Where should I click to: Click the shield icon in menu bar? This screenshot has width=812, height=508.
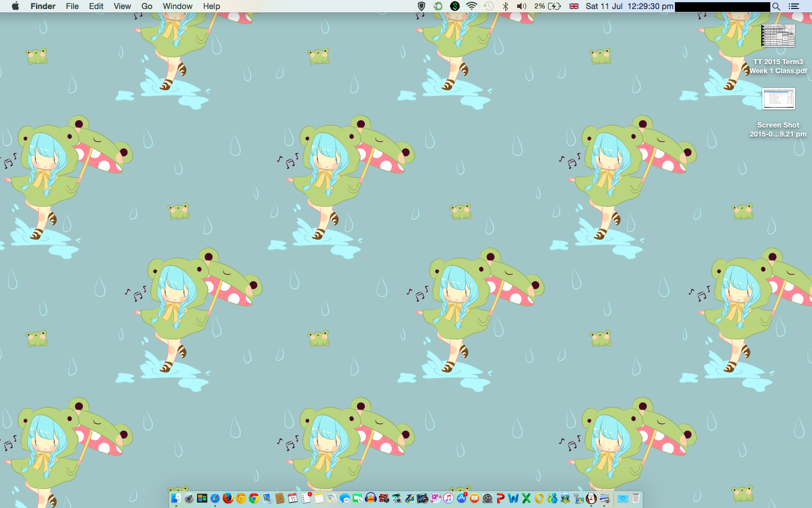pos(421,6)
